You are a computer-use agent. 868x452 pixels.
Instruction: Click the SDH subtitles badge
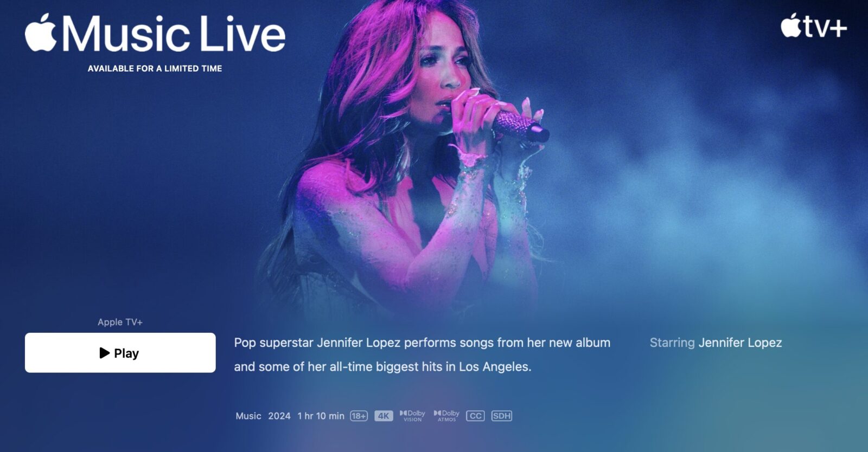[501, 416]
